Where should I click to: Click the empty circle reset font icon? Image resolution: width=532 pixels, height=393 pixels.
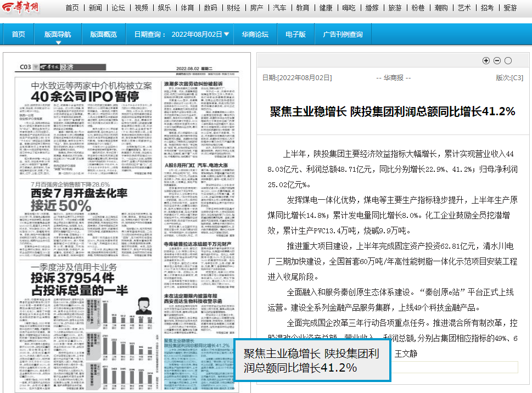(x=508, y=61)
